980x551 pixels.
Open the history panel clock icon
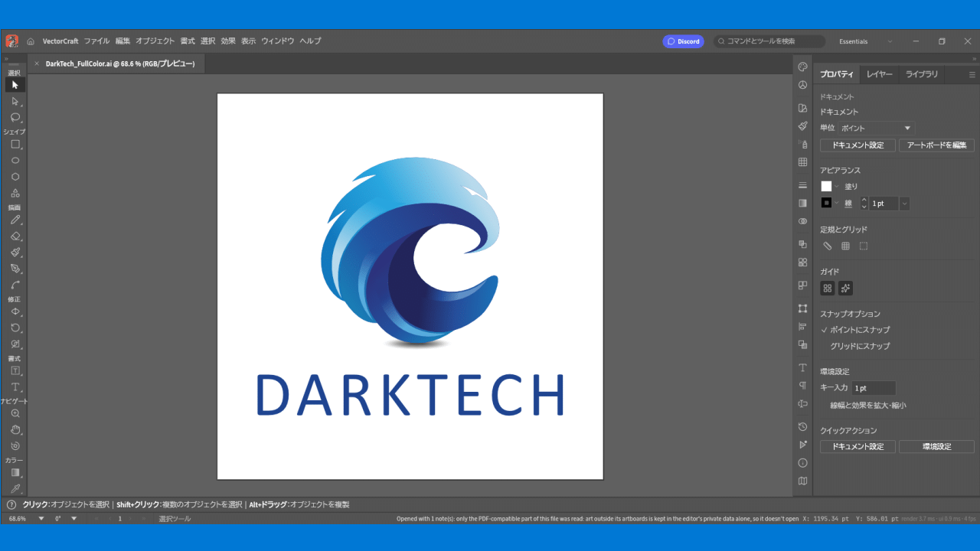pos(802,426)
